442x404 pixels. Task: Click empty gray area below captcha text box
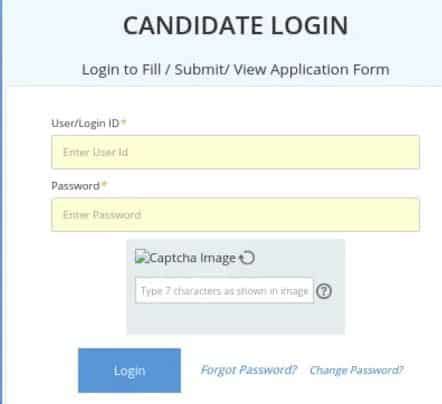click(235, 318)
